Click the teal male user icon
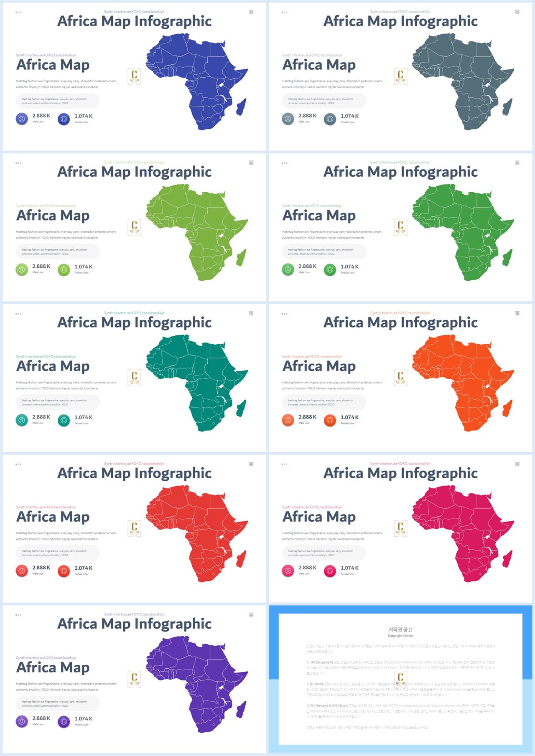Image resolution: width=535 pixels, height=756 pixels. point(22,420)
